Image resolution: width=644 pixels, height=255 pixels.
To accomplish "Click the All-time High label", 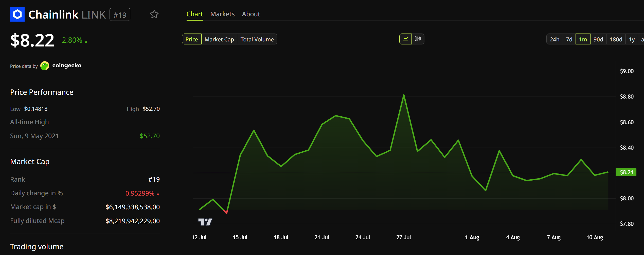I will coord(29,122).
